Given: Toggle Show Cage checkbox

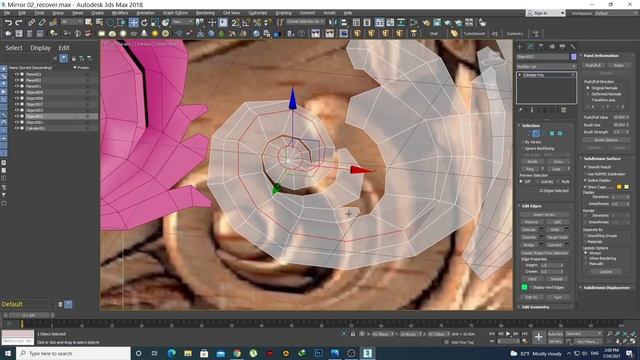Looking at the screenshot, I should click(x=585, y=187).
